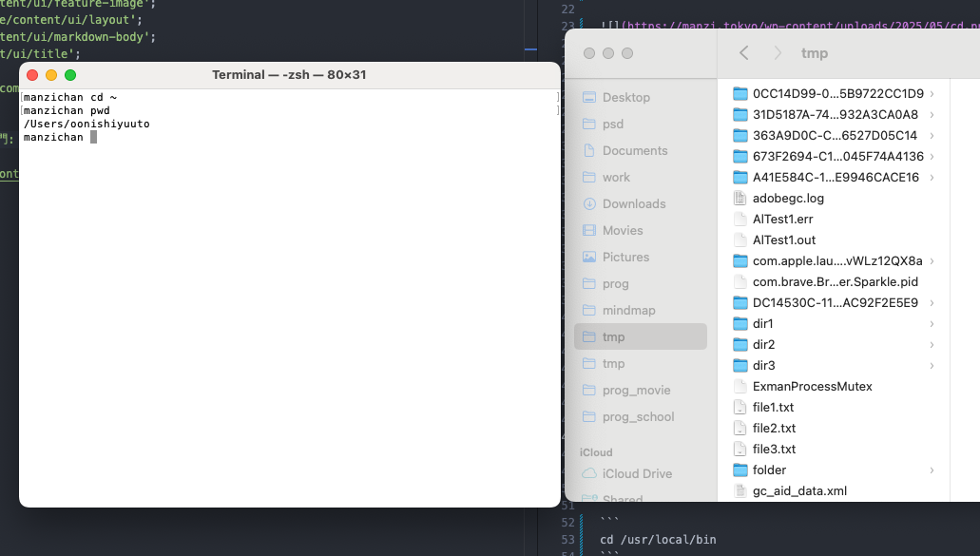980x556 pixels.
Task: Select the gc_aid_data.xml file icon
Action: tap(740, 491)
